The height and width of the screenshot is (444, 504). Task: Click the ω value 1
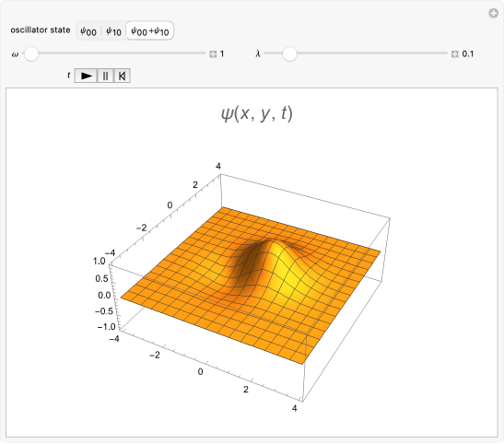[x=222, y=54]
